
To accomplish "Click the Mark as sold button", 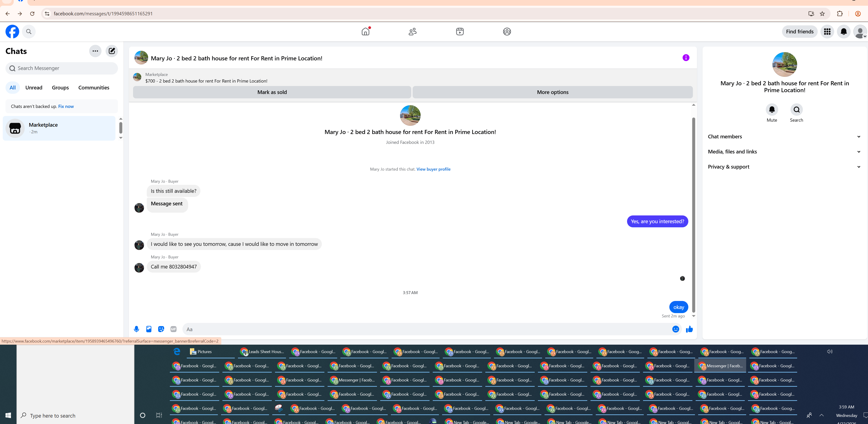I will [272, 92].
